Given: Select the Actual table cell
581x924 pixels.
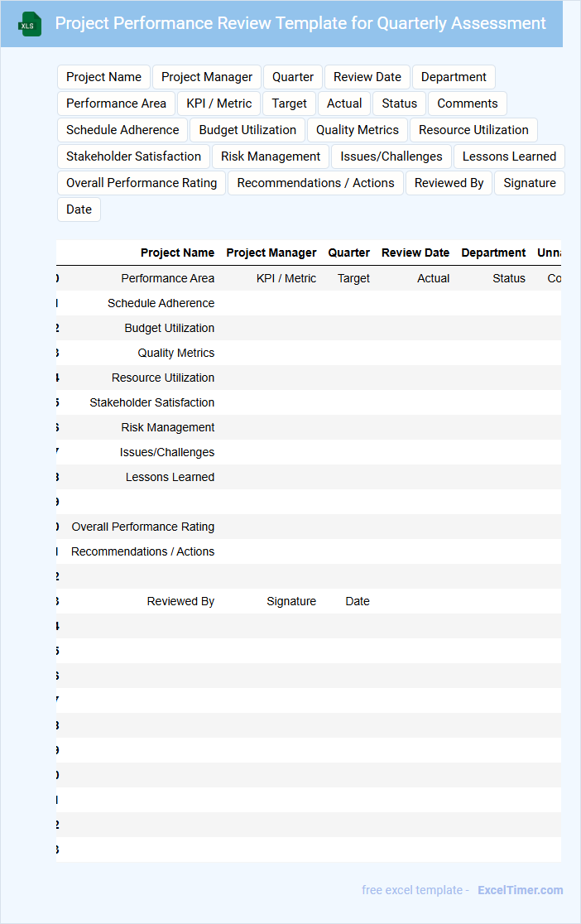Looking at the screenshot, I should pyautogui.click(x=433, y=278).
